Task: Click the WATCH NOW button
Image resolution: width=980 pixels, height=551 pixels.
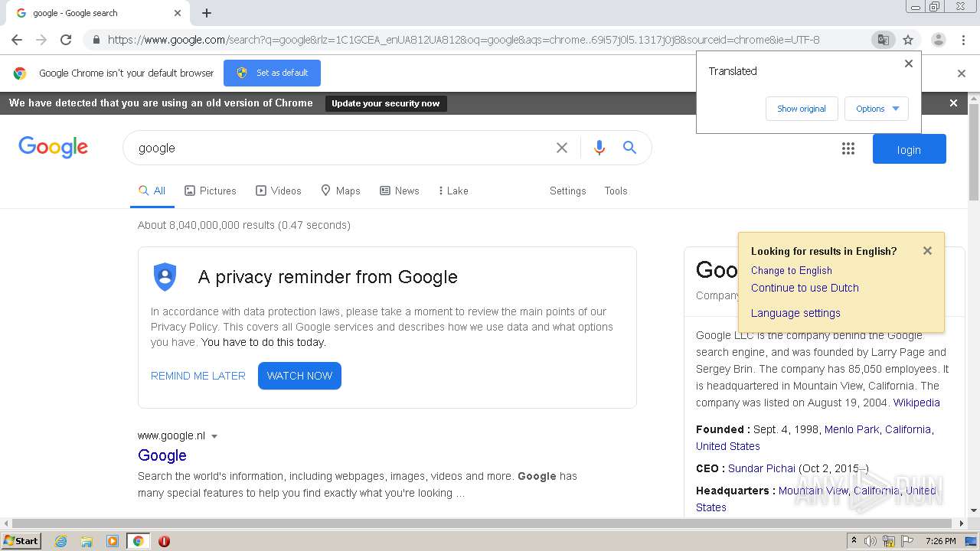Action: pos(299,376)
